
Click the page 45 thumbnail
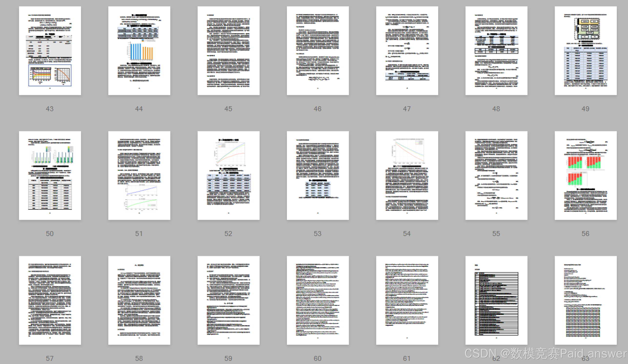tap(228, 50)
